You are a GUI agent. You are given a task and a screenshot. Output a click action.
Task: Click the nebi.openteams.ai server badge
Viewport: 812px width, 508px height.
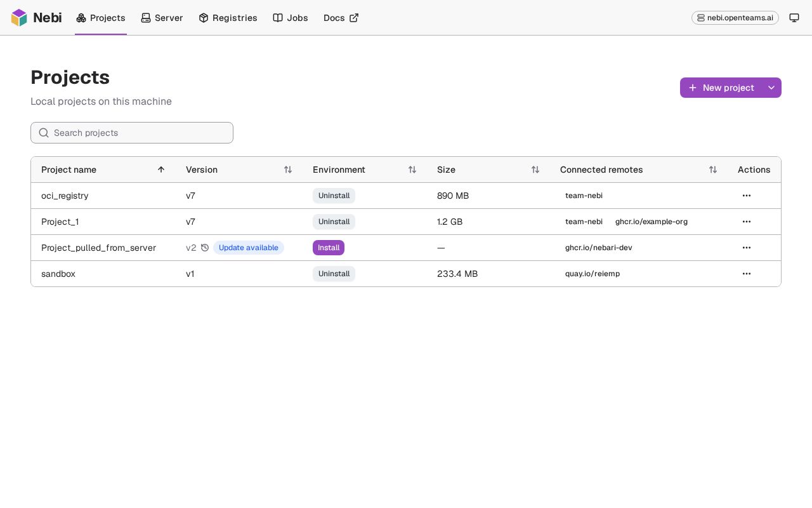pos(735,18)
